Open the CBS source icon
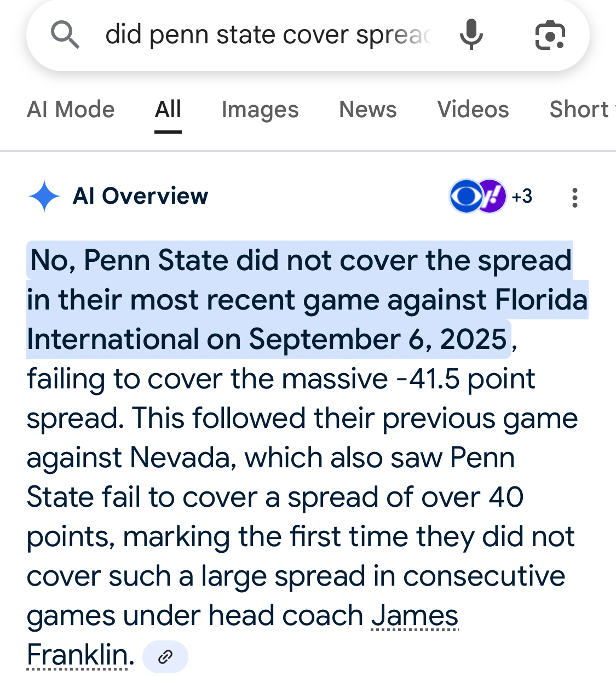This screenshot has width=616, height=693. (465, 196)
